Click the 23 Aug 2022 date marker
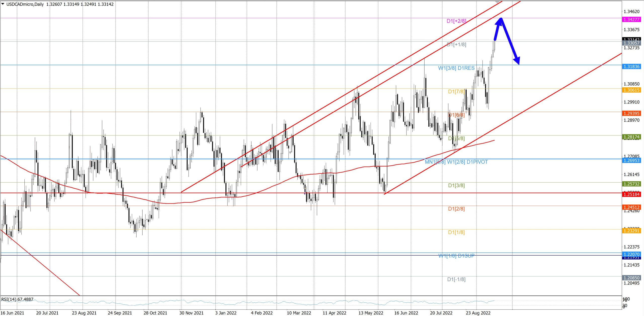This screenshot has height=316, width=644. tap(478, 313)
